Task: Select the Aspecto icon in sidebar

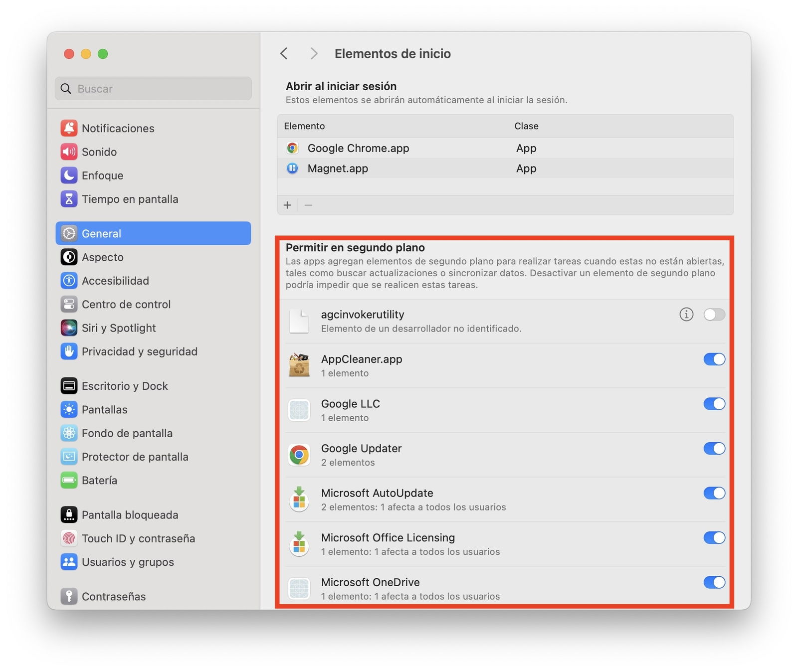Action: point(69,257)
